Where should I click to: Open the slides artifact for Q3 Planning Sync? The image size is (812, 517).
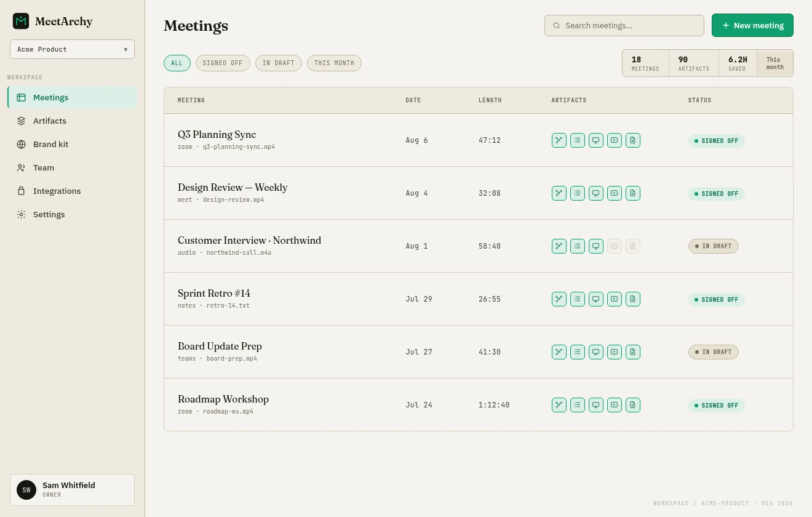click(596, 140)
